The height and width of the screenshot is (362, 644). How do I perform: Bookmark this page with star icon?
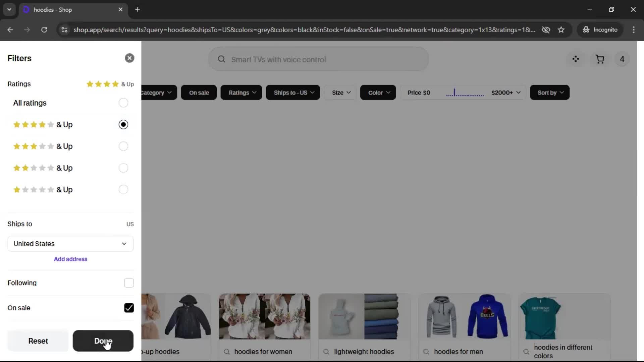point(561,30)
